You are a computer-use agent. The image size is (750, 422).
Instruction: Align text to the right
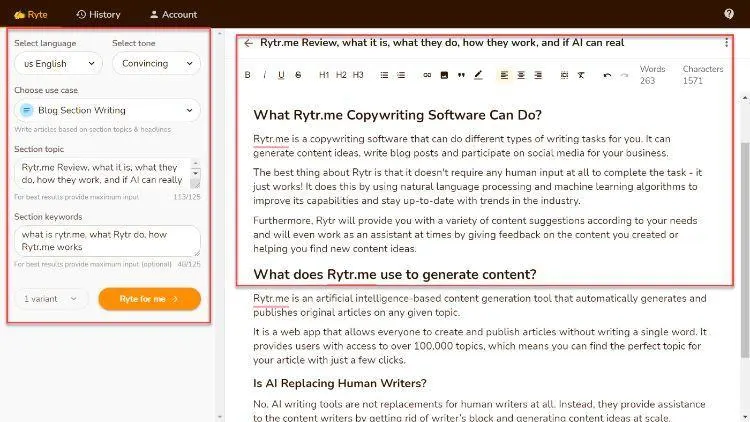click(538, 75)
